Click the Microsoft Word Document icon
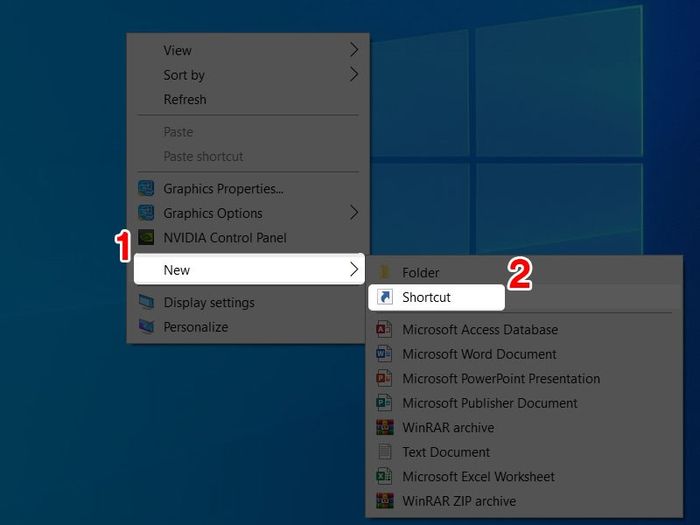Image resolution: width=700 pixels, height=525 pixels. click(384, 354)
